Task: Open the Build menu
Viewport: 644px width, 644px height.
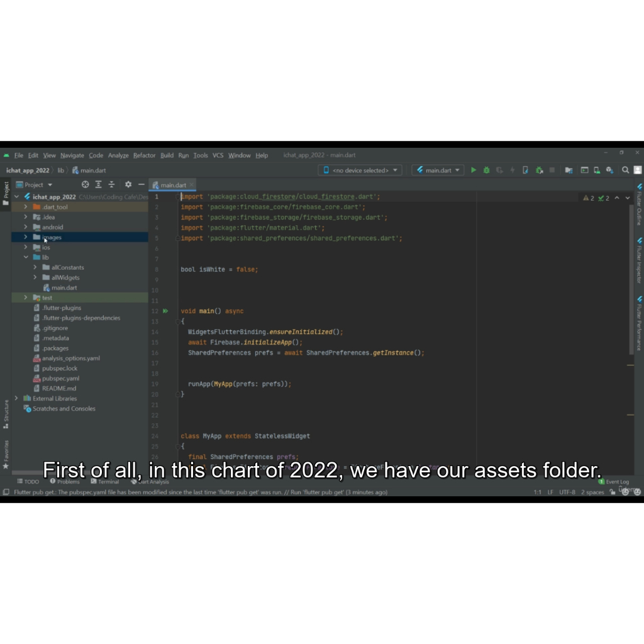Action: [167, 155]
